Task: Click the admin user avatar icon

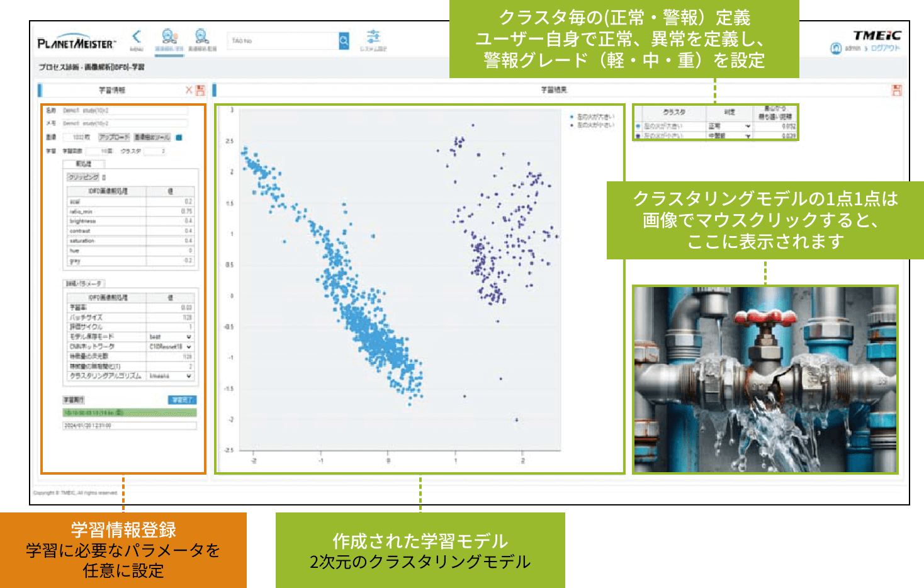Action: 836,48
